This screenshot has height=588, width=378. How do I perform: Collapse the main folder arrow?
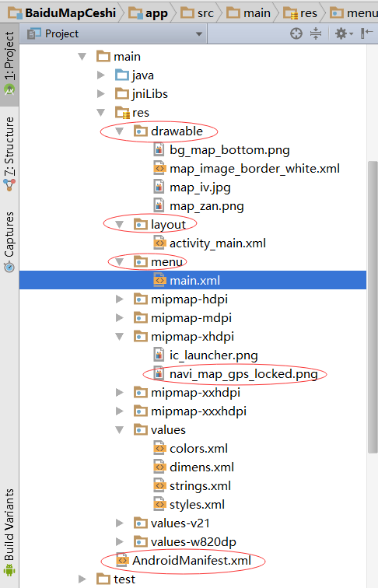pyautogui.click(x=82, y=57)
